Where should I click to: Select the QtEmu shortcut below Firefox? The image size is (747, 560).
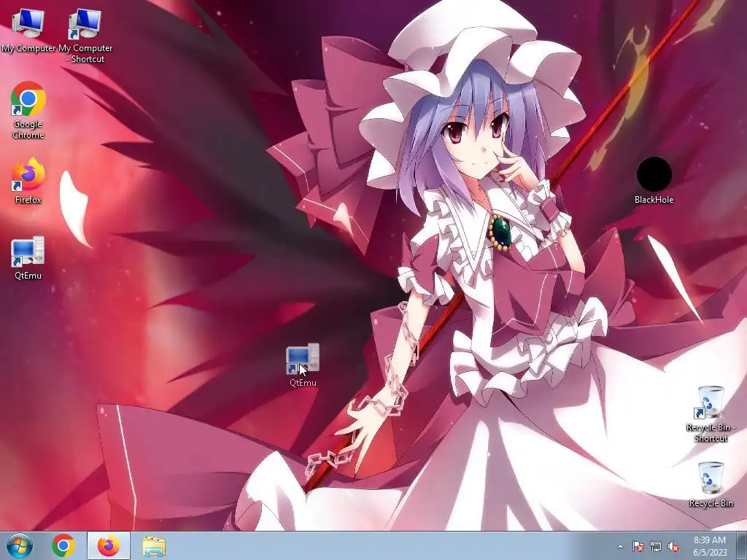(28, 257)
